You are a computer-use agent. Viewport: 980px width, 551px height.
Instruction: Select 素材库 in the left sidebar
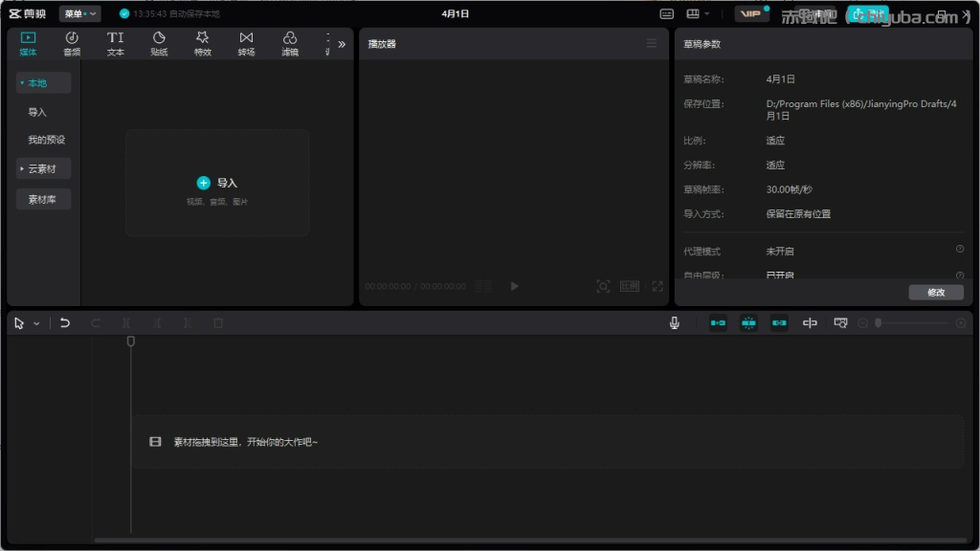pos(43,199)
